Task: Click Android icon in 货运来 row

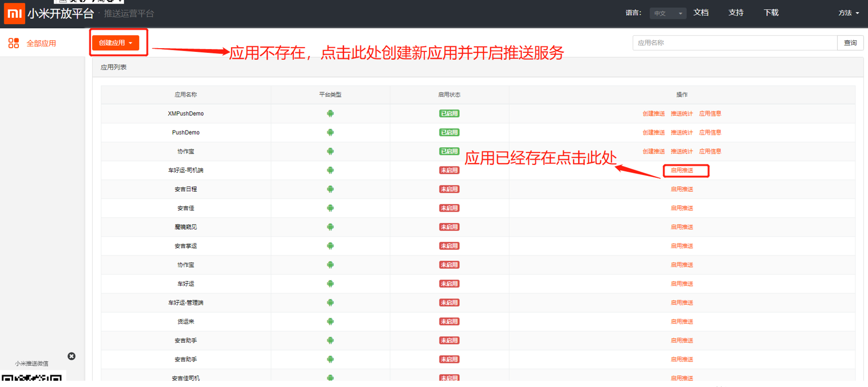Action: (x=330, y=322)
